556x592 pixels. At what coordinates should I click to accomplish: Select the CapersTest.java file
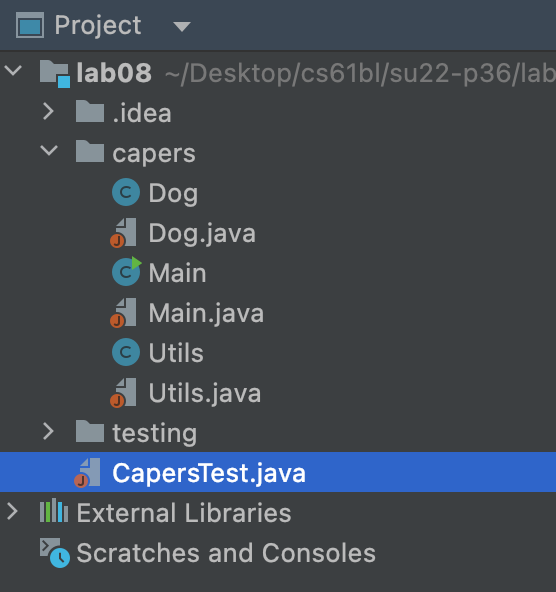click(x=278, y=472)
